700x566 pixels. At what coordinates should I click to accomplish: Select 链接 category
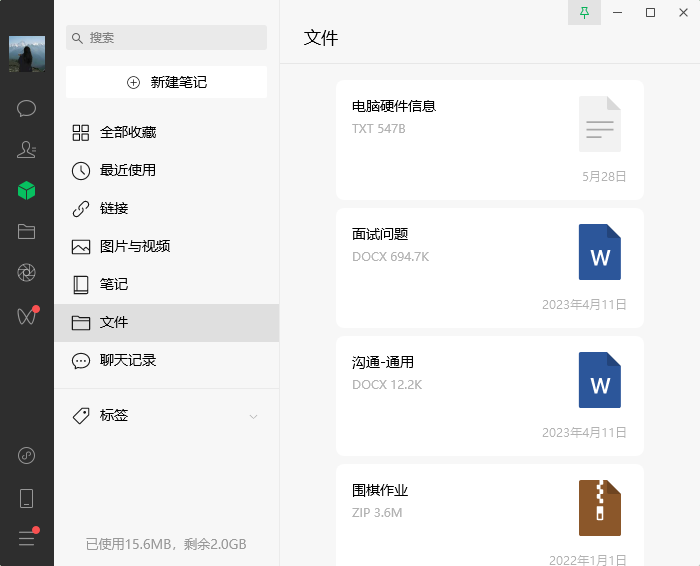click(x=167, y=208)
